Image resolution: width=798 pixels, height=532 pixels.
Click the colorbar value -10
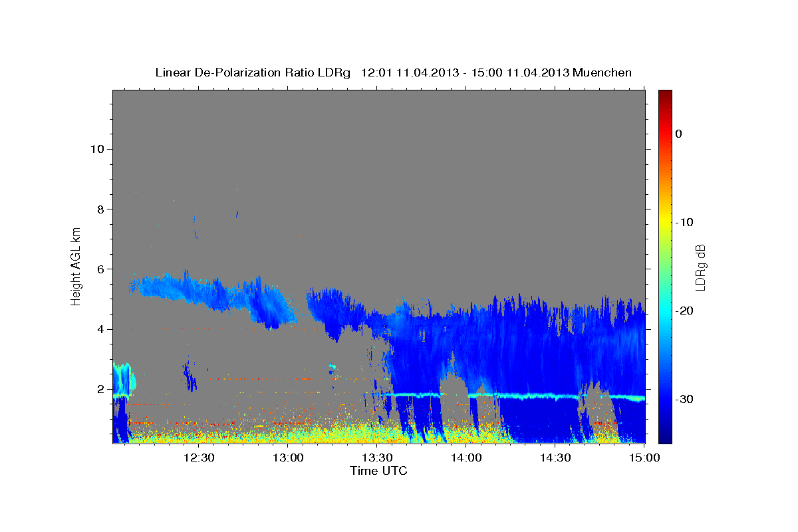coord(684,222)
